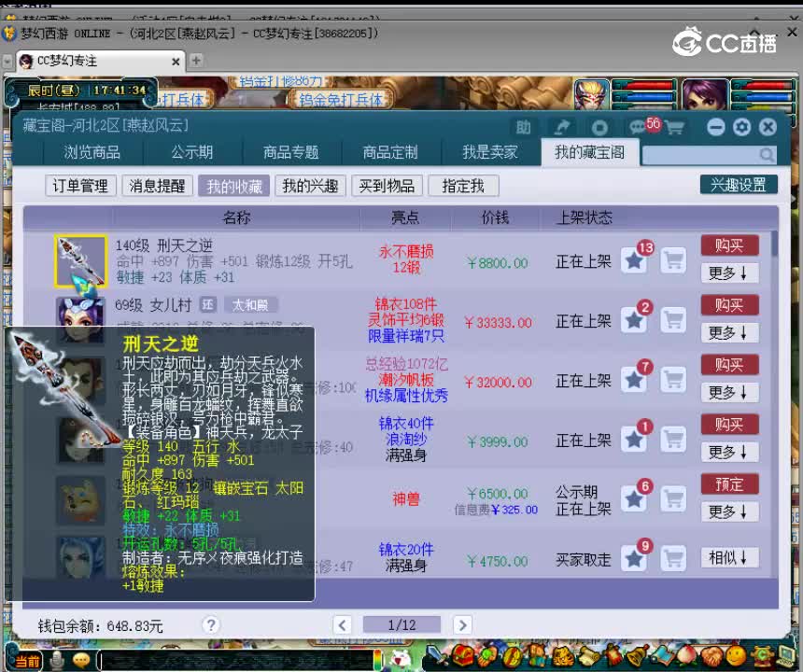
Task: Go to previous page arrow
Action: pyautogui.click(x=342, y=625)
